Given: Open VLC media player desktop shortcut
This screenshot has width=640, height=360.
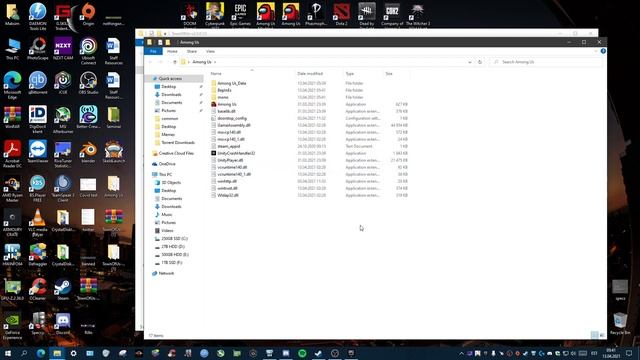Looking at the screenshot, I should [x=38, y=222].
